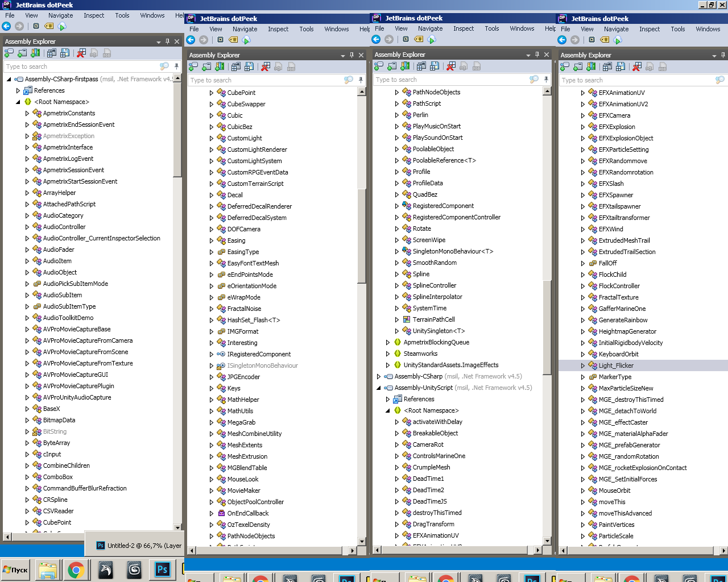
Task: Click tag navigation icon in second window toolbar
Action: click(x=233, y=40)
